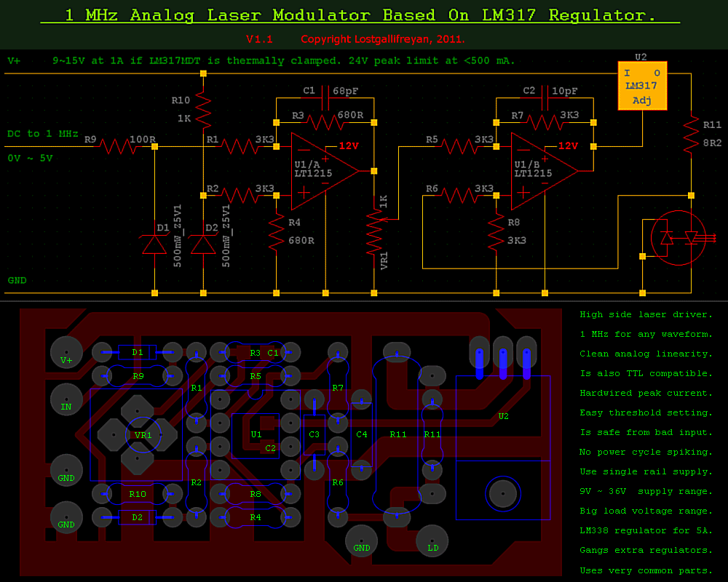Select the GND rail connection pad under D2
The height and width of the screenshot is (582, 728).
click(205, 292)
